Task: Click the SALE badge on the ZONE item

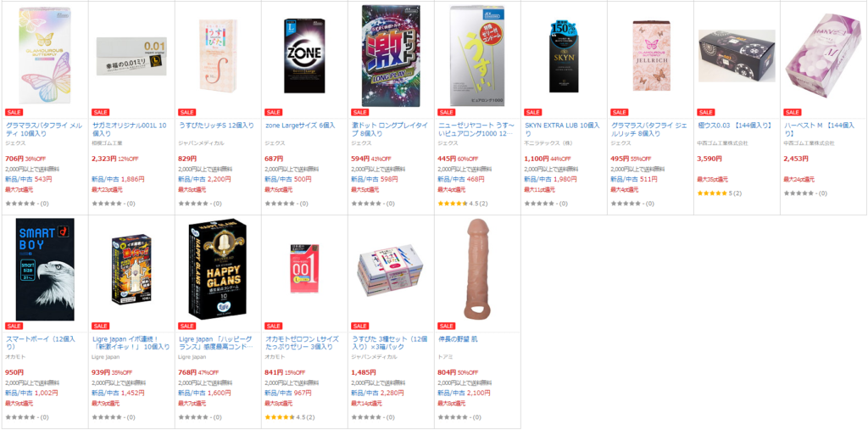Action: (274, 113)
